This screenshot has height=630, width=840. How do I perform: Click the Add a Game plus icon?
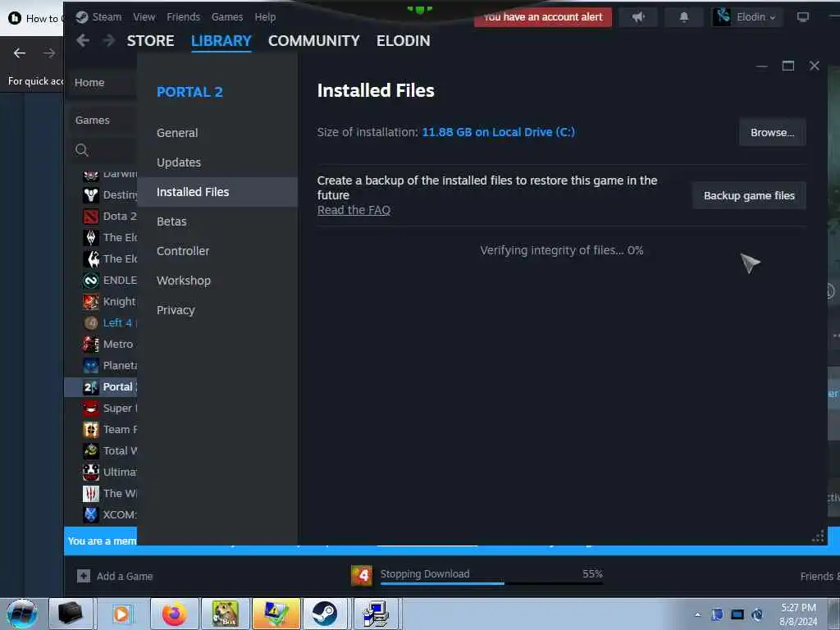84,576
